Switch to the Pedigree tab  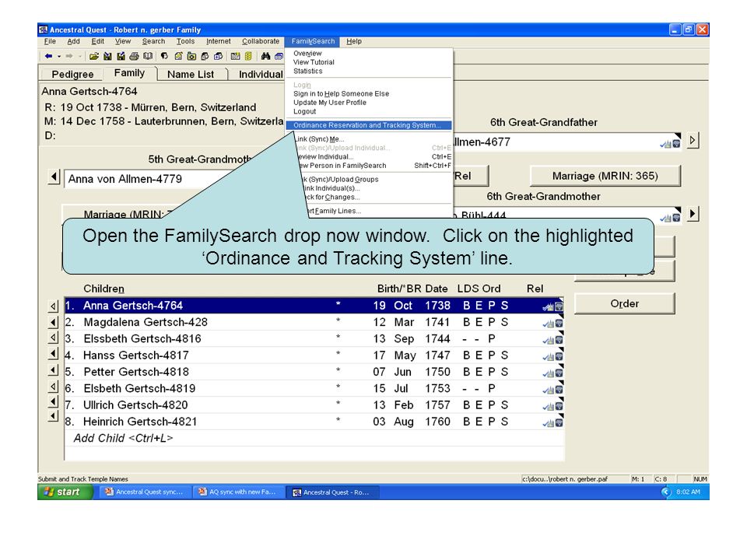pyautogui.click(x=72, y=75)
